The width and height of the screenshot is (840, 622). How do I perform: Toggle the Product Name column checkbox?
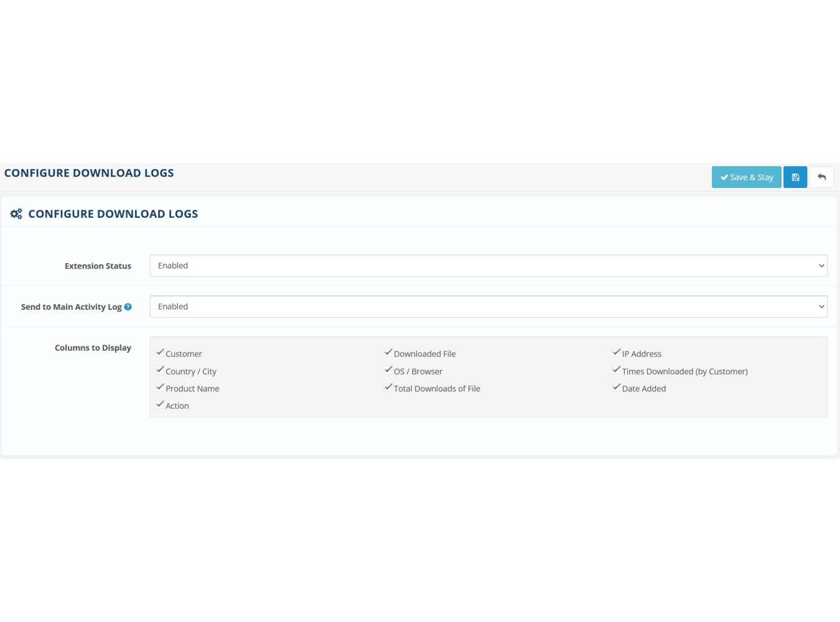[161, 388]
